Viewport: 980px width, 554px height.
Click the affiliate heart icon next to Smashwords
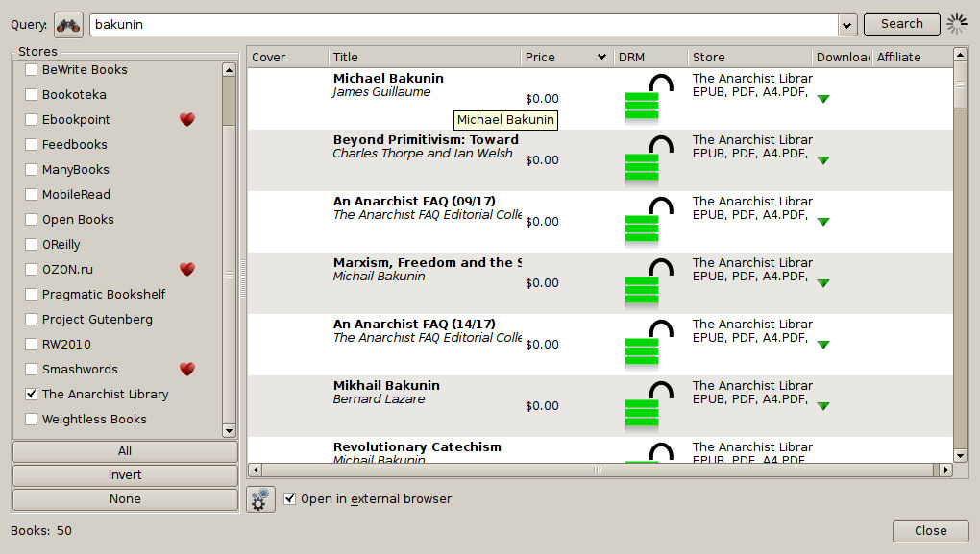[x=187, y=369]
